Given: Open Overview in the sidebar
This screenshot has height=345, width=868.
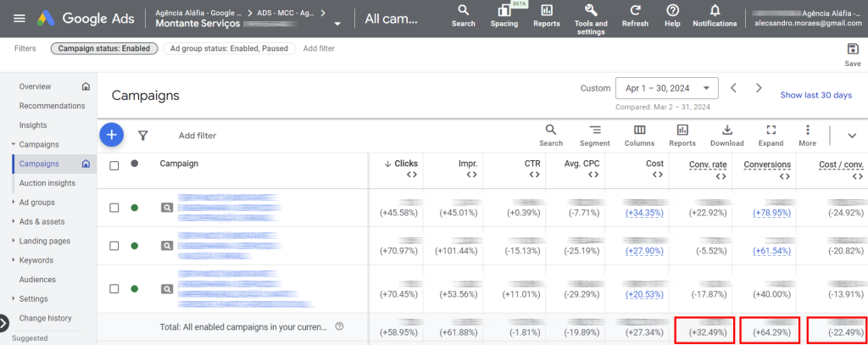Looking at the screenshot, I should [x=35, y=86].
